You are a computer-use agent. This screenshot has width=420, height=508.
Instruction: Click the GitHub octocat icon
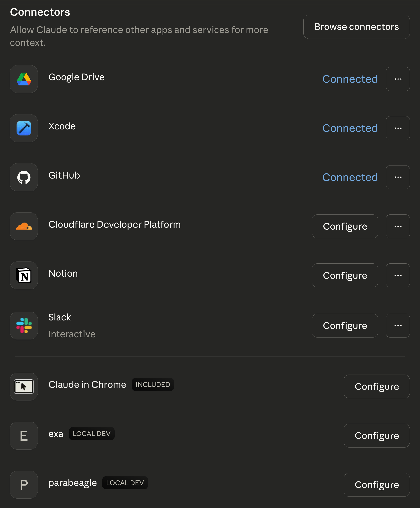click(x=24, y=177)
